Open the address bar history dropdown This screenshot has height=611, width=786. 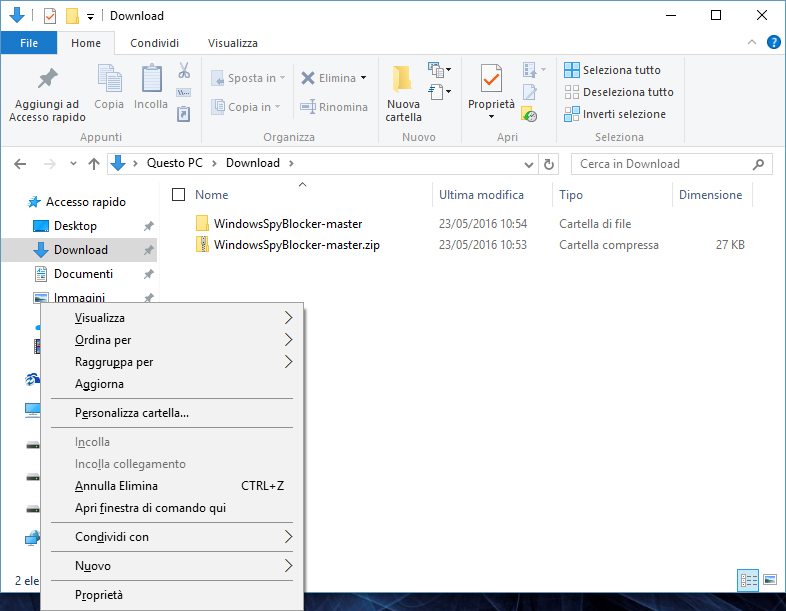[x=528, y=164]
